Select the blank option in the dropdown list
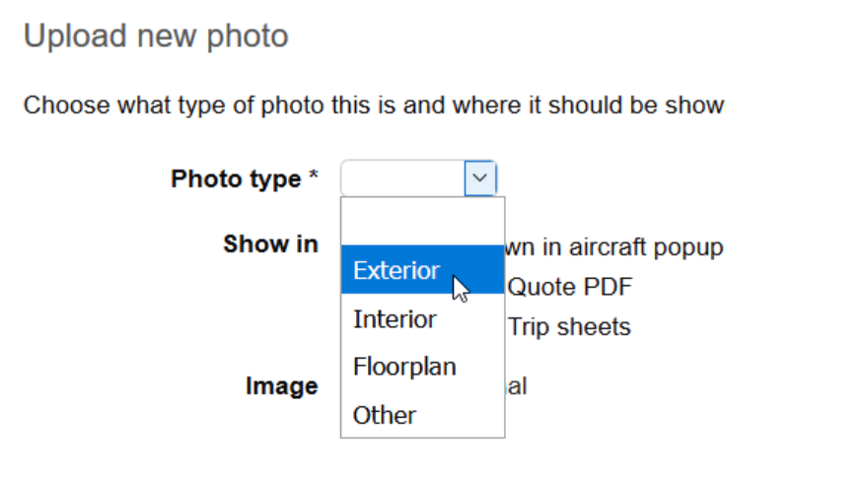 point(423,222)
